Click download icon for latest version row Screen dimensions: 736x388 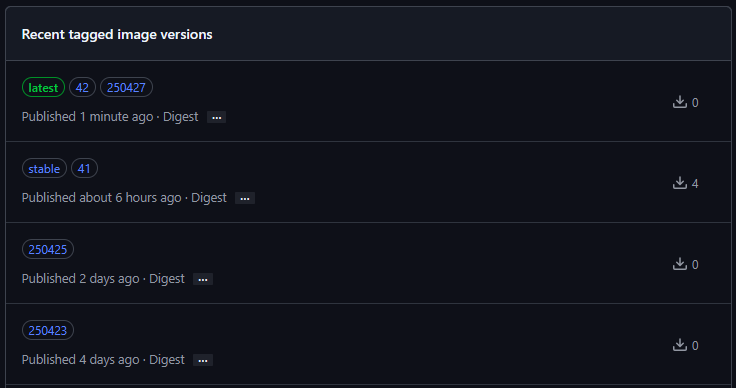pos(680,102)
